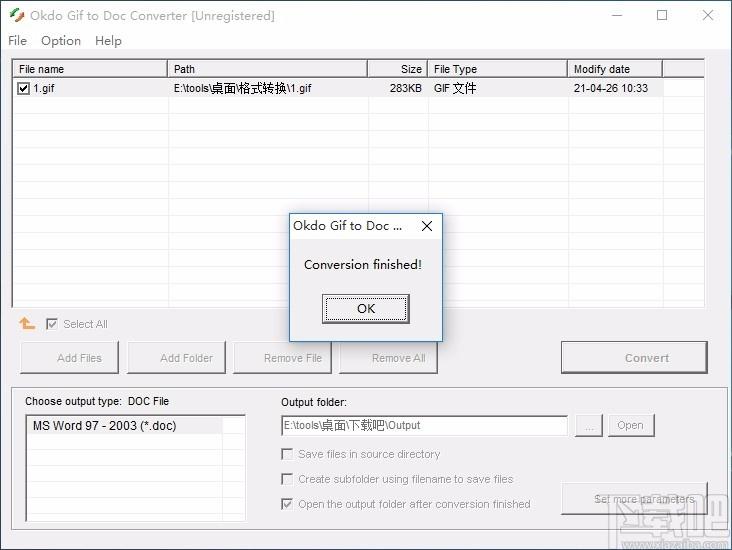Confirm the Conversion finished dialog with OK
The image size is (732, 550).
[x=366, y=309]
